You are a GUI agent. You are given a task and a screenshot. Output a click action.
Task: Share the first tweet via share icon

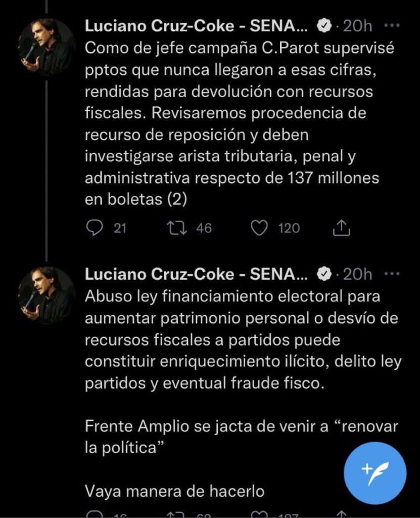click(x=342, y=229)
